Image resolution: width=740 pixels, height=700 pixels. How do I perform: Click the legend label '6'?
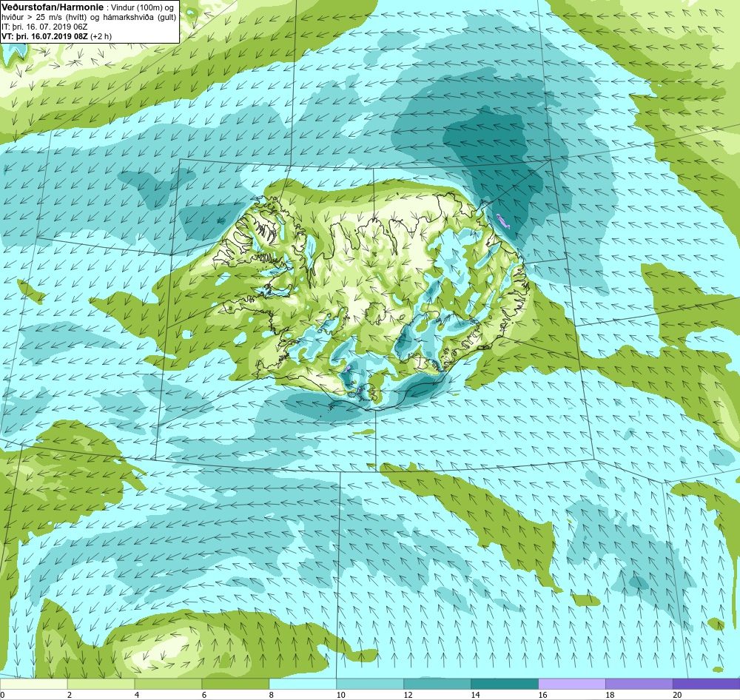point(204,695)
